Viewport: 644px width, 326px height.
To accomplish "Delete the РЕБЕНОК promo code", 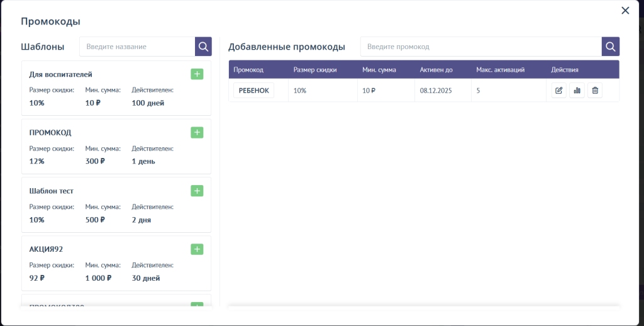I will click(595, 91).
